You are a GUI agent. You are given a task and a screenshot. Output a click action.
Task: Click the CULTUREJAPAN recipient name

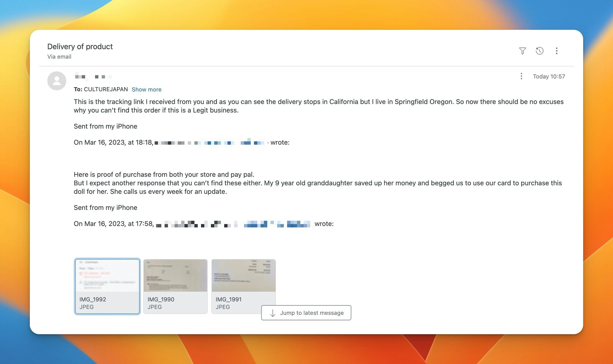pos(106,89)
